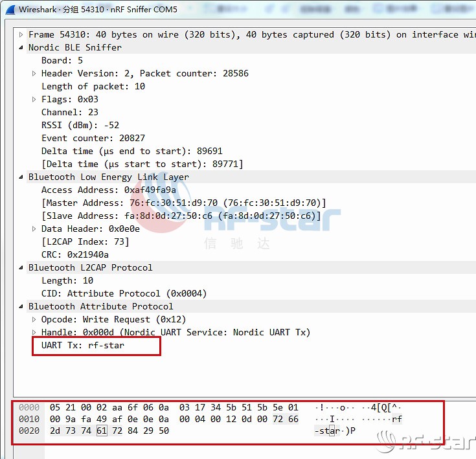The image size is (476, 459).
Task: Click hex byte 2d in row 0020
Action: point(55,431)
